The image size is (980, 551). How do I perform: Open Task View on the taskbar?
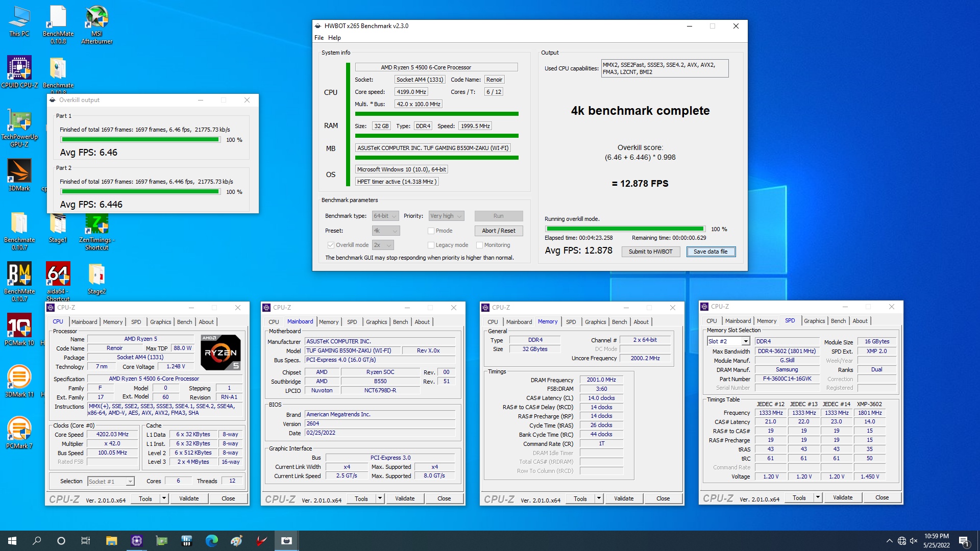[86, 541]
